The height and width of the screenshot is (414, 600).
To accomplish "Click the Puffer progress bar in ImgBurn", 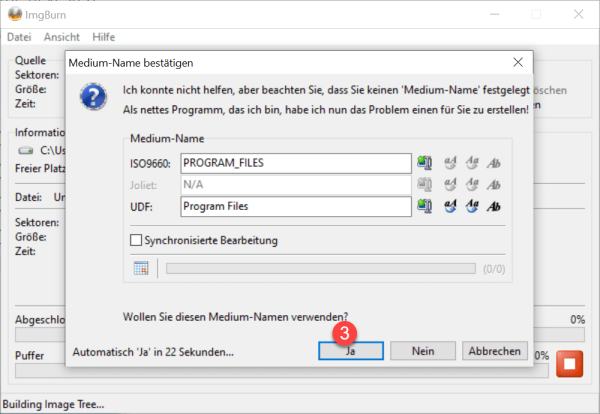I will [x=281, y=370].
